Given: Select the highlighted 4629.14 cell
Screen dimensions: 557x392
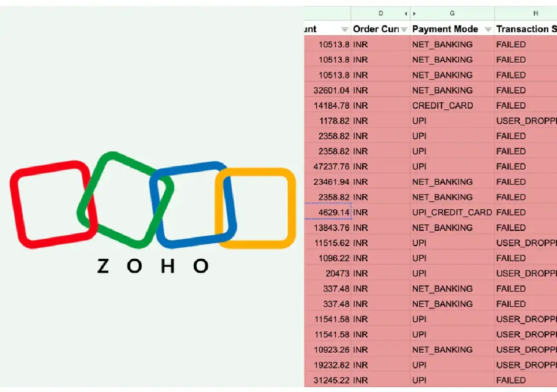Looking at the screenshot, I should click(x=328, y=212).
